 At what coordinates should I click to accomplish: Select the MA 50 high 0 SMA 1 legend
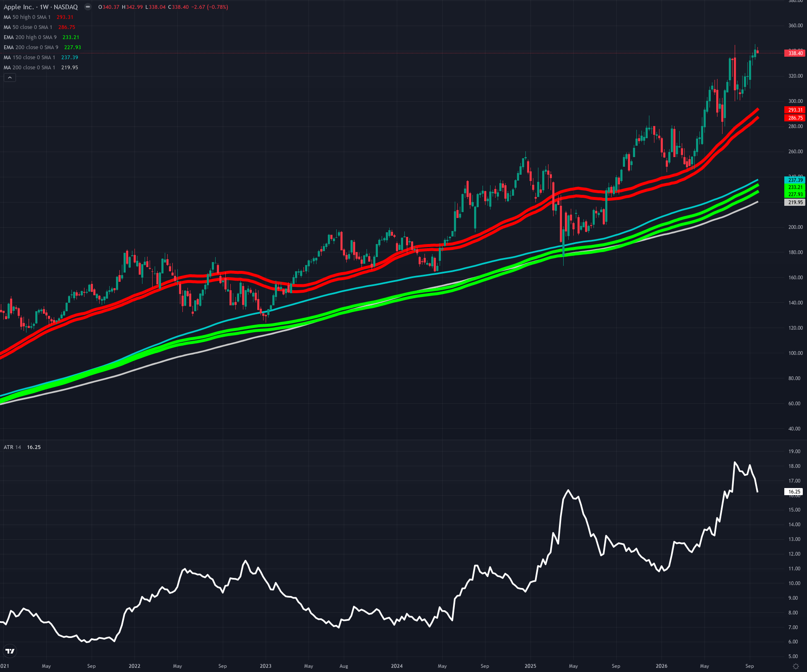point(27,17)
